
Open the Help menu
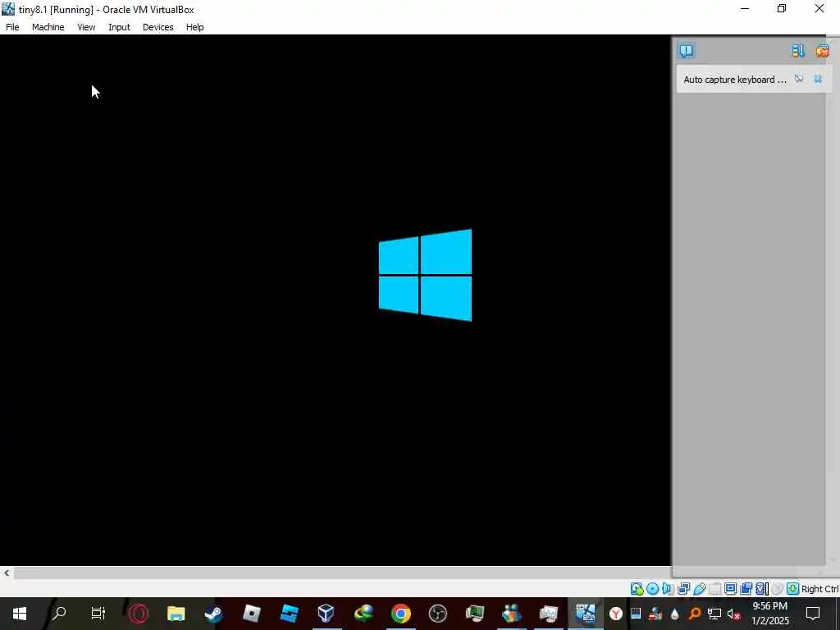(x=195, y=27)
